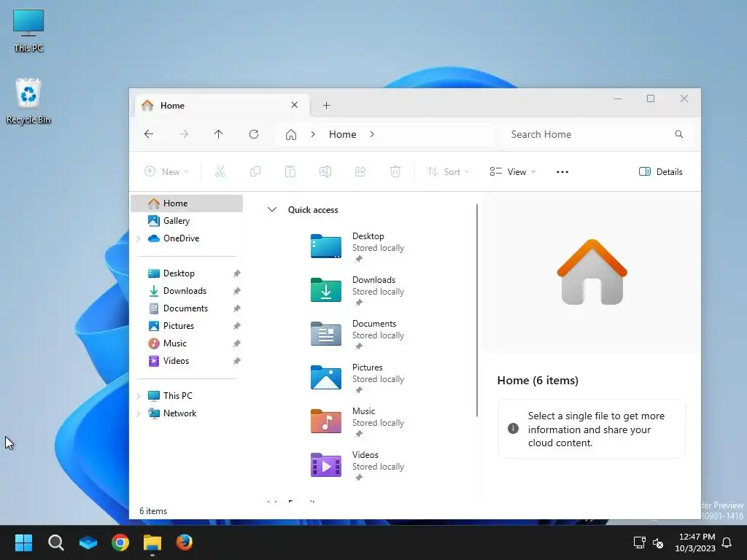This screenshot has width=747, height=560.
Task: Click the file list vertical scrollbar
Action: (x=477, y=311)
